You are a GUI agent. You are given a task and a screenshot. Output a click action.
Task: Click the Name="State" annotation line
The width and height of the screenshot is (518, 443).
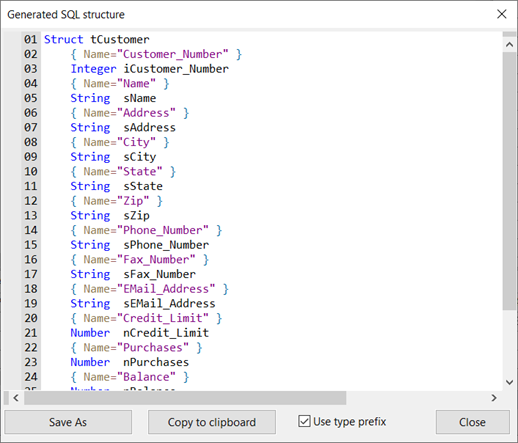[123, 171]
